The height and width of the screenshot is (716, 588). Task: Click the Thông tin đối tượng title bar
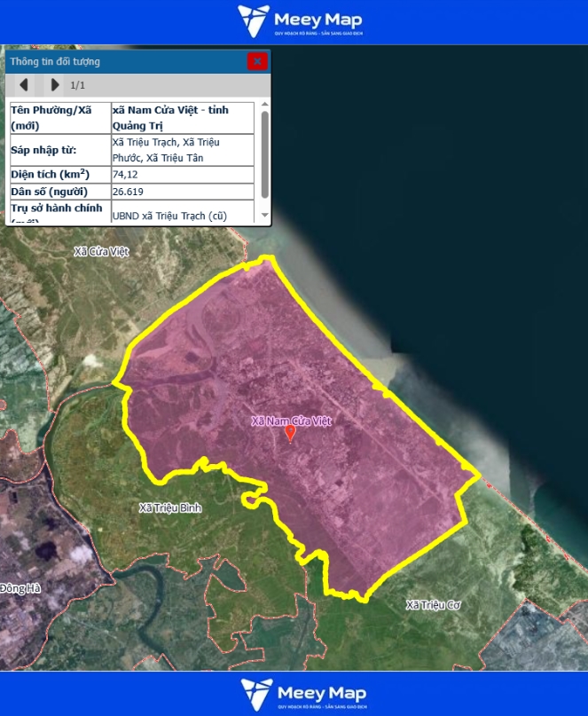124,61
